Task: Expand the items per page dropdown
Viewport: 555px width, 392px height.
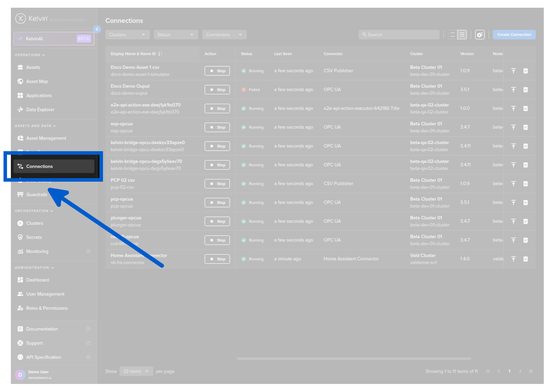Action: (136, 371)
